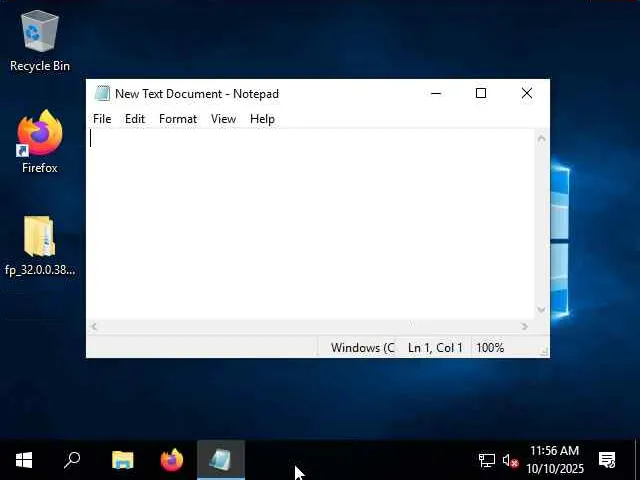Open the Windows Start menu
The width and height of the screenshot is (640, 480).
pyautogui.click(x=24, y=460)
